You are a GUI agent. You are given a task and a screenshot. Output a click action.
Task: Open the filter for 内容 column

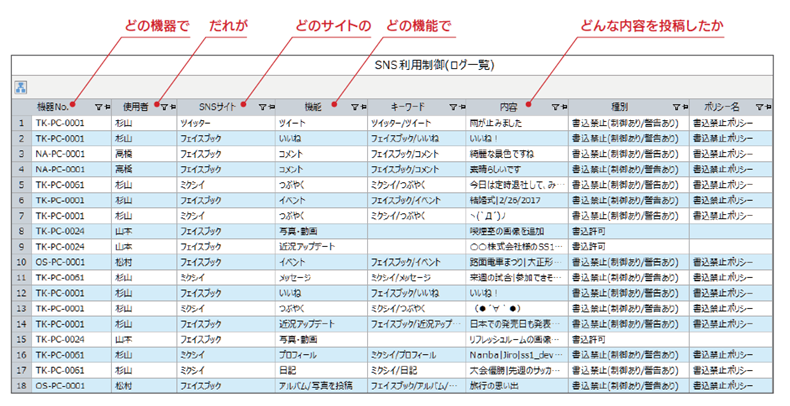click(555, 107)
